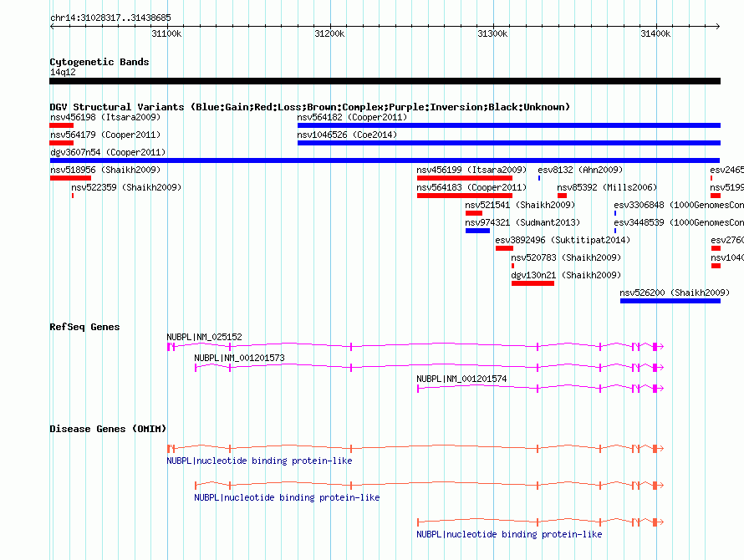Open variant nsv564179 (Cooper2011) label
744x560 pixels.
click(x=105, y=135)
